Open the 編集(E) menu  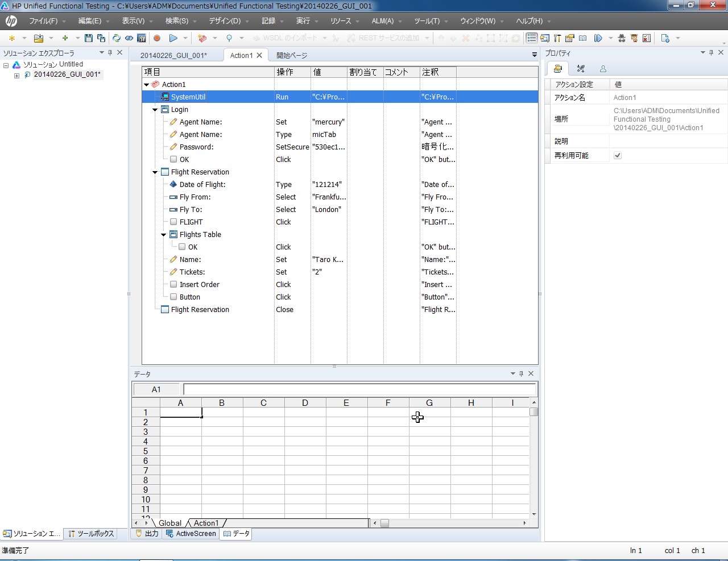pyautogui.click(x=90, y=21)
